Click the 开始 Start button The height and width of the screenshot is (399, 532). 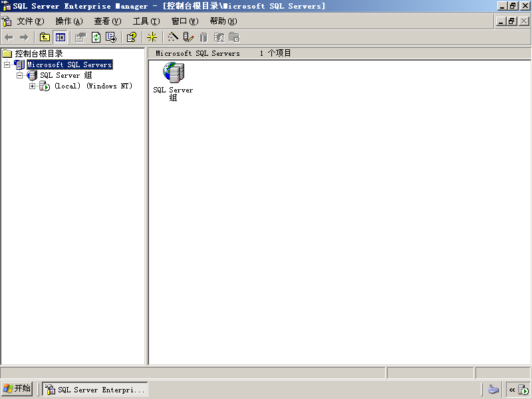click(17, 388)
